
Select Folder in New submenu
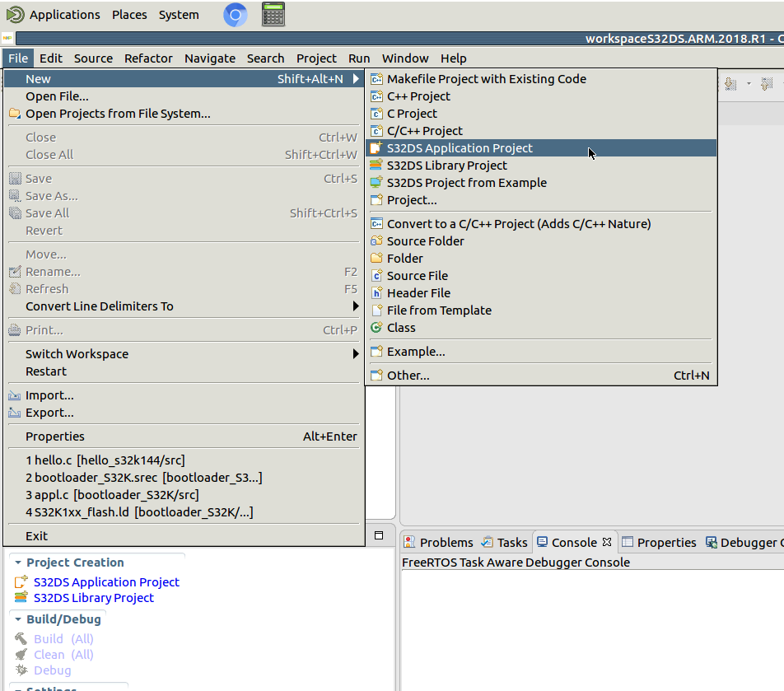click(542, 259)
